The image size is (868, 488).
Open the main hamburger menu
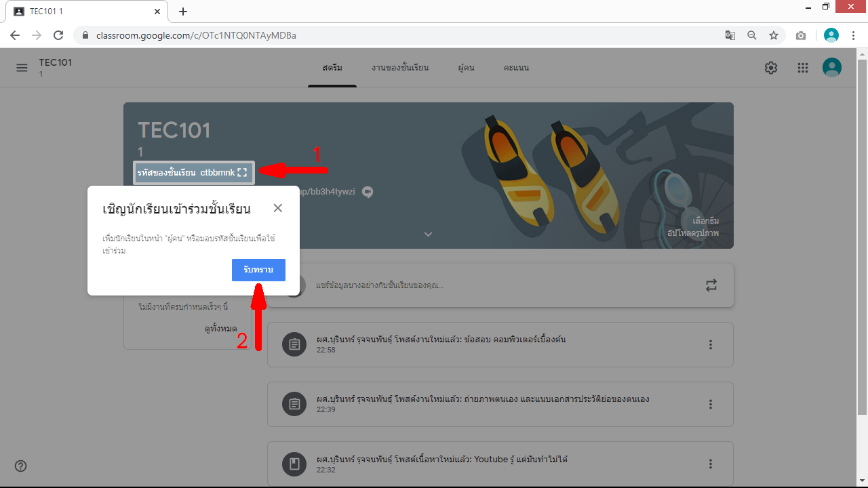pos(22,68)
